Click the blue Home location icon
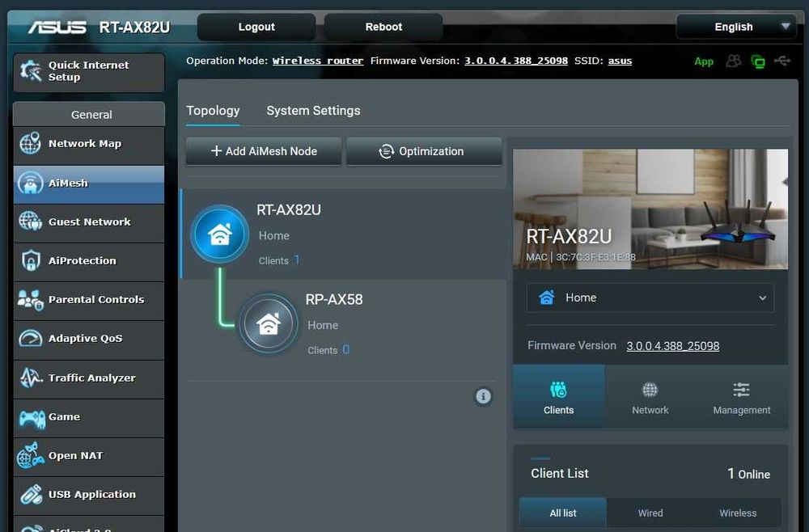Viewport: 809px width, 532px height. (x=547, y=298)
